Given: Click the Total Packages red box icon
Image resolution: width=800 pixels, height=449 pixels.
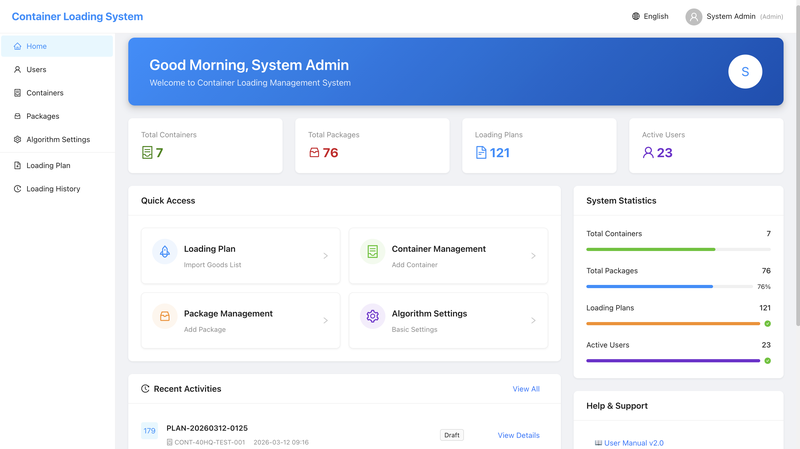Looking at the screenshot, I should coord(314,153).
